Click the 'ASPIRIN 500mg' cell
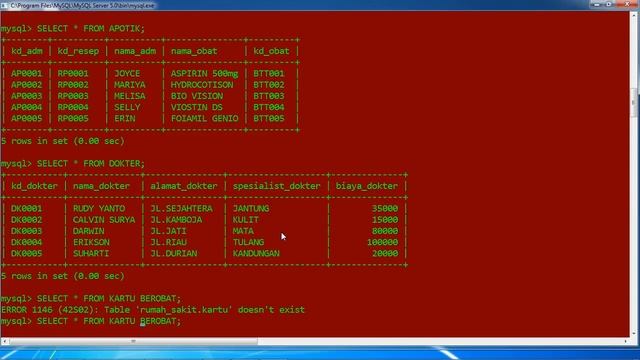This screenshot has width=640, height=360. [204, 73]
